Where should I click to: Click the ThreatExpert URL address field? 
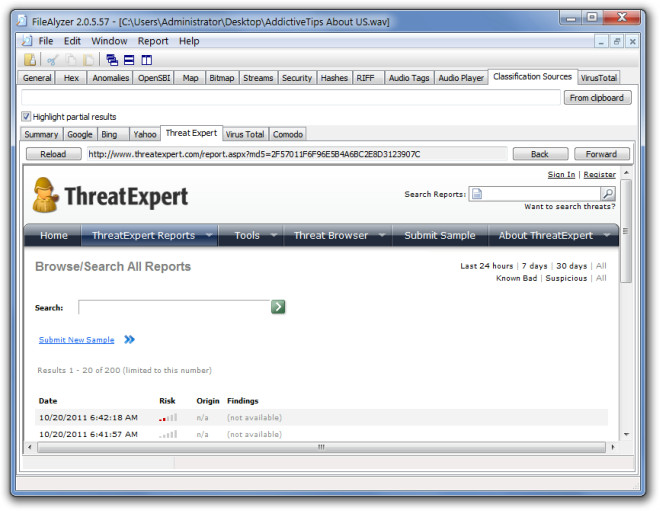(296, 154)
